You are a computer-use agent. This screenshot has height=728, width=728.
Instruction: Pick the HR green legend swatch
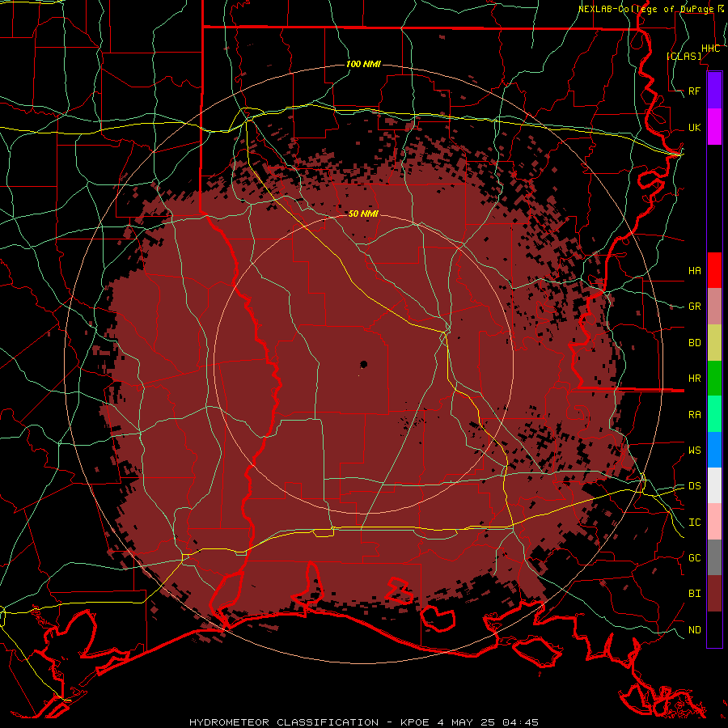(x=714, y=379)
